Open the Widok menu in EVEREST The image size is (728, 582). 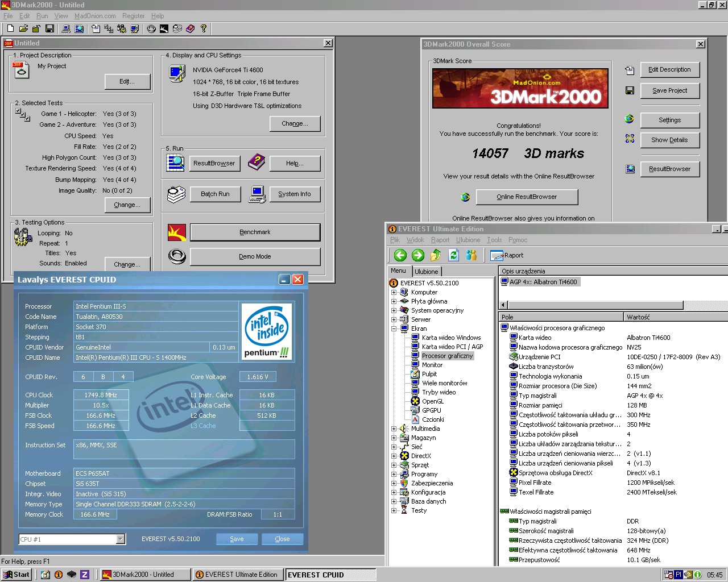point(415,240)
